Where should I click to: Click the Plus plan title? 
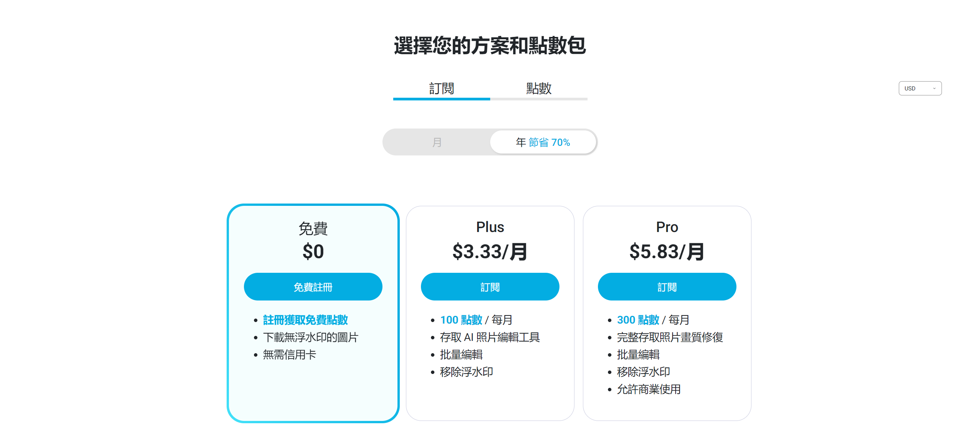click(490, 227)
